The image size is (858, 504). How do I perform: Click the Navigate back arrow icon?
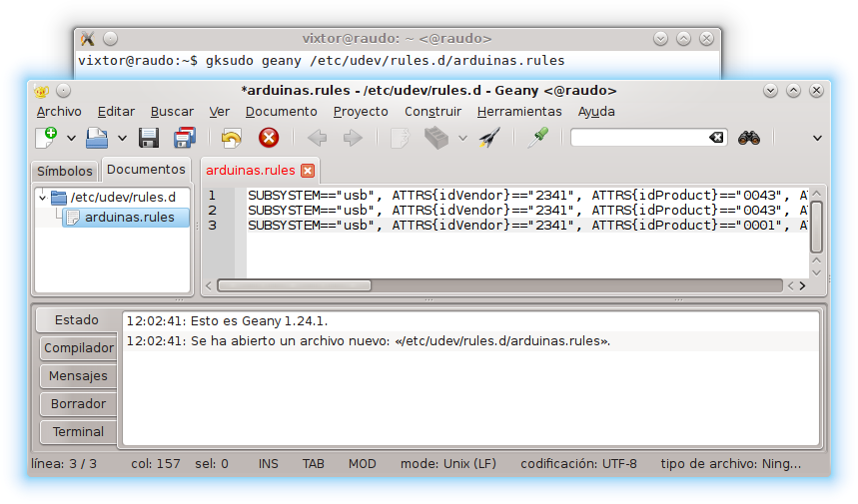(318, 138)
